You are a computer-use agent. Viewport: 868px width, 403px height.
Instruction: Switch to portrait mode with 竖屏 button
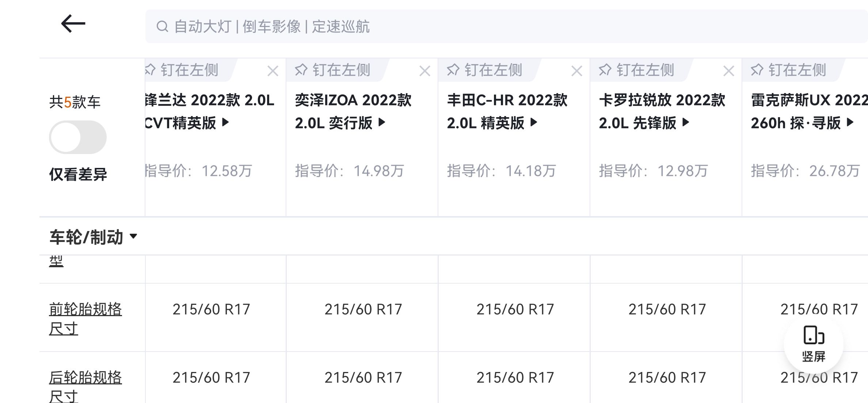[x=814, y=344]
